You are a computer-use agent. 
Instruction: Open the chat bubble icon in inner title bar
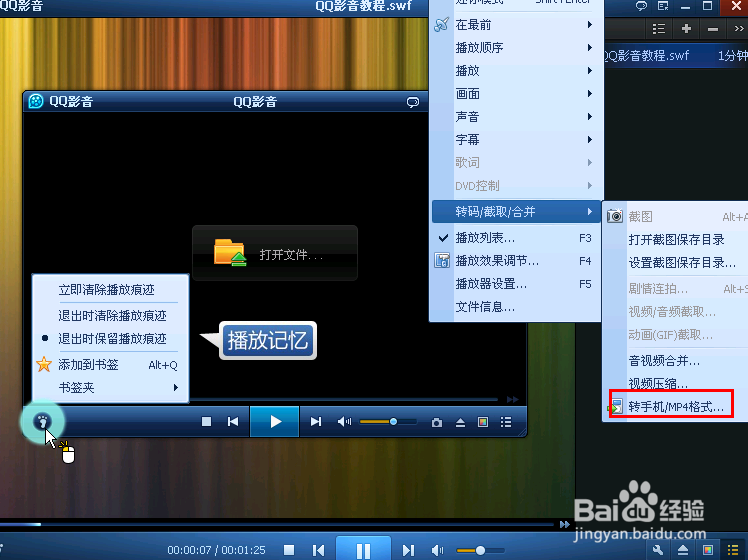tap(413, 102)
